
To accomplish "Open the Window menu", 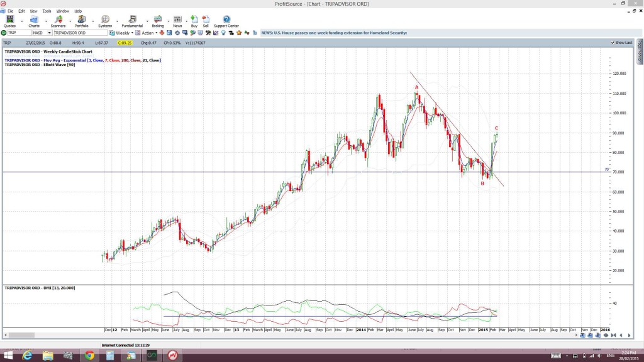I will click(x=62, y=11).
